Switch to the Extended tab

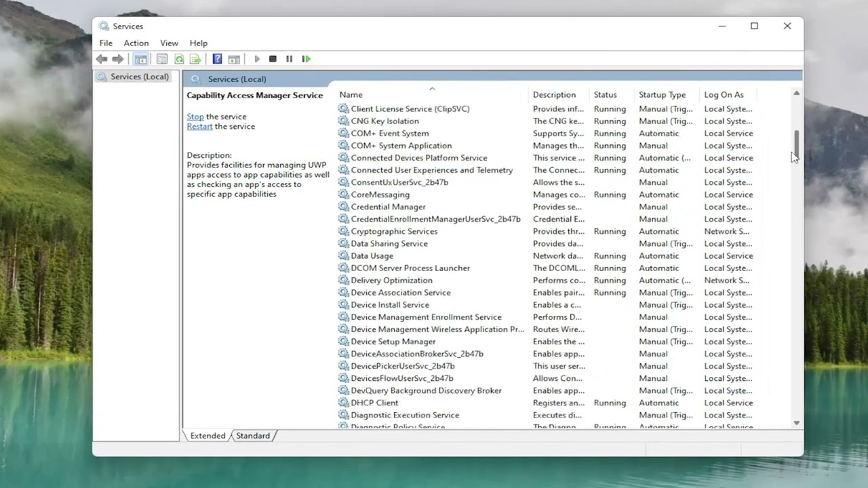click(x=208, y=436)
